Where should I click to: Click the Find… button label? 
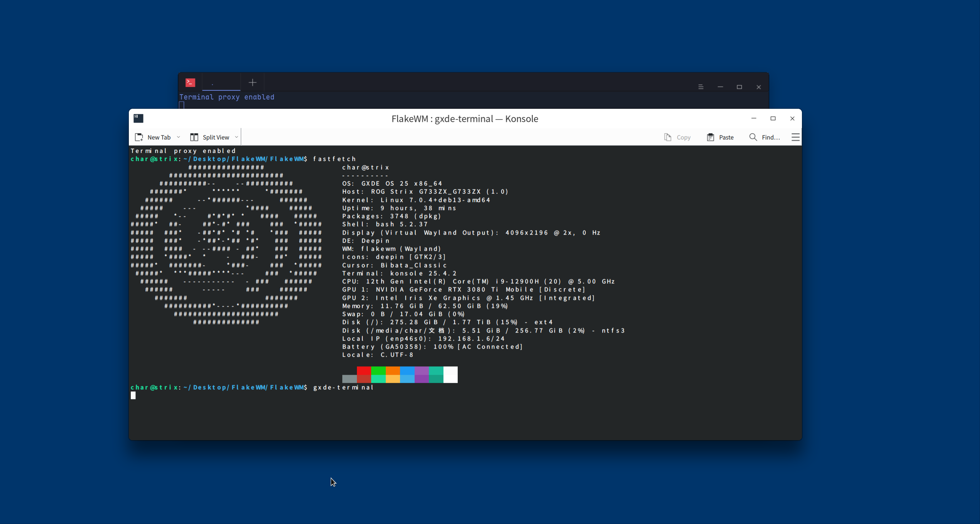click(771, 137)
